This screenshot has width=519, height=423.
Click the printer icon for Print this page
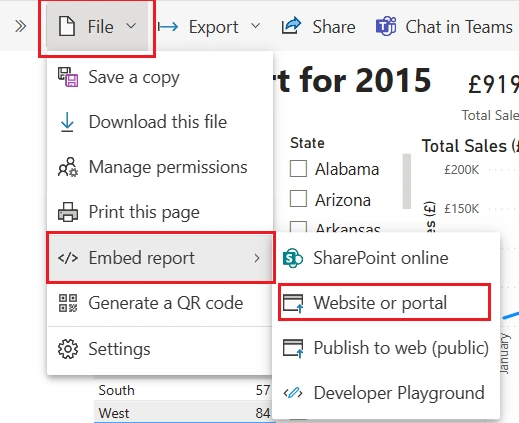[x=68, y=212]
